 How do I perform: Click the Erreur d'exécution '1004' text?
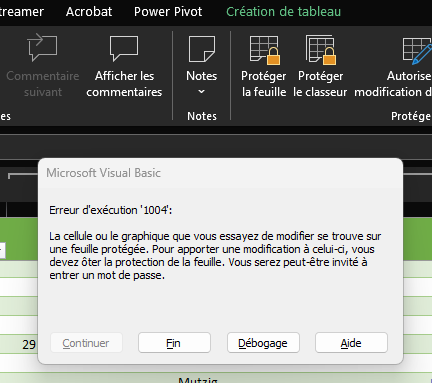[x=111, y=210]
